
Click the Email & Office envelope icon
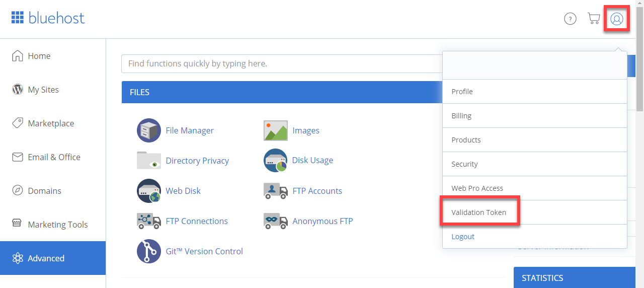(18, 157)
